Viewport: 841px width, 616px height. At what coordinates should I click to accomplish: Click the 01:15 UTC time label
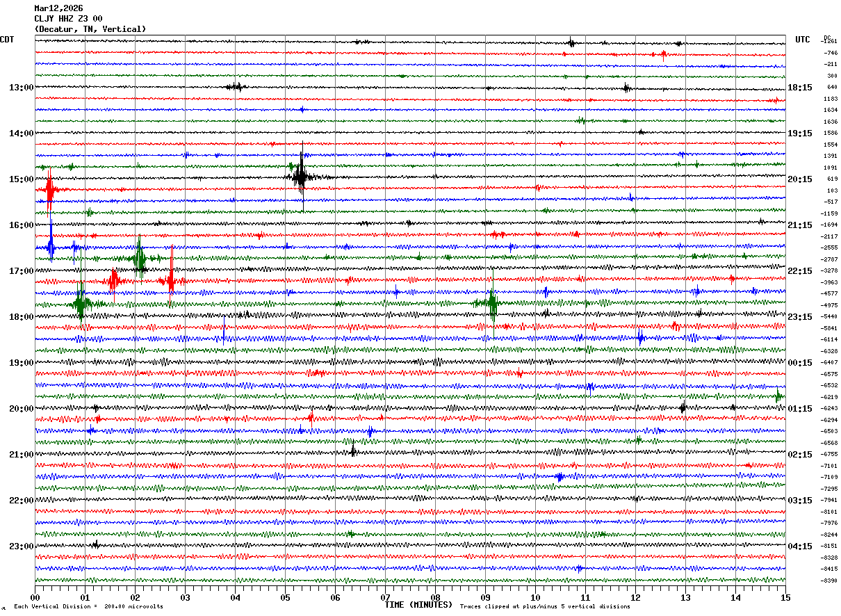pos(800,409)
